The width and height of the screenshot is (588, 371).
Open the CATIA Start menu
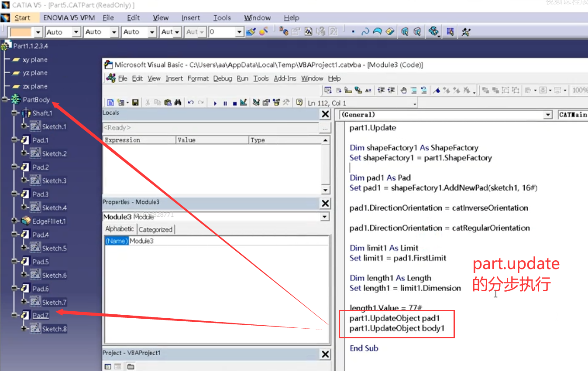[22, 18]
